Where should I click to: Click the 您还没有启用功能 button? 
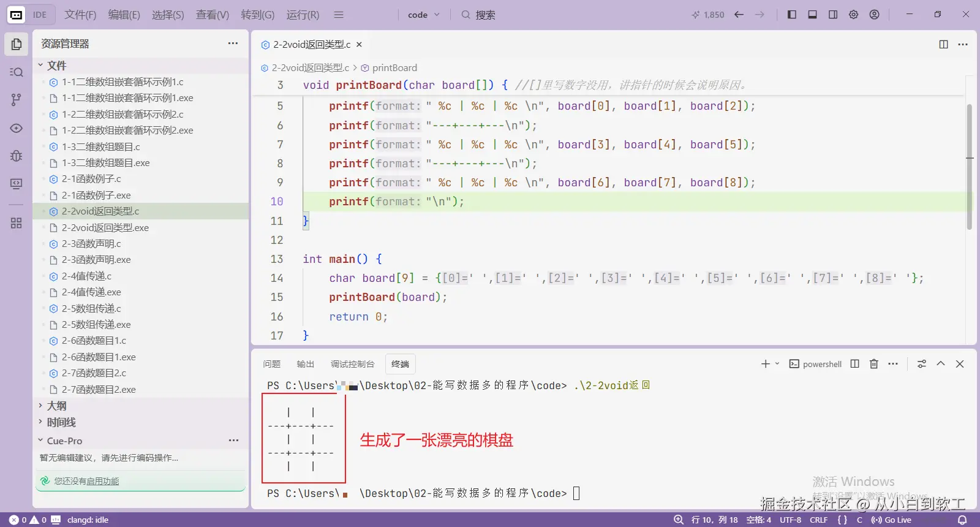(x=141, y=481)
